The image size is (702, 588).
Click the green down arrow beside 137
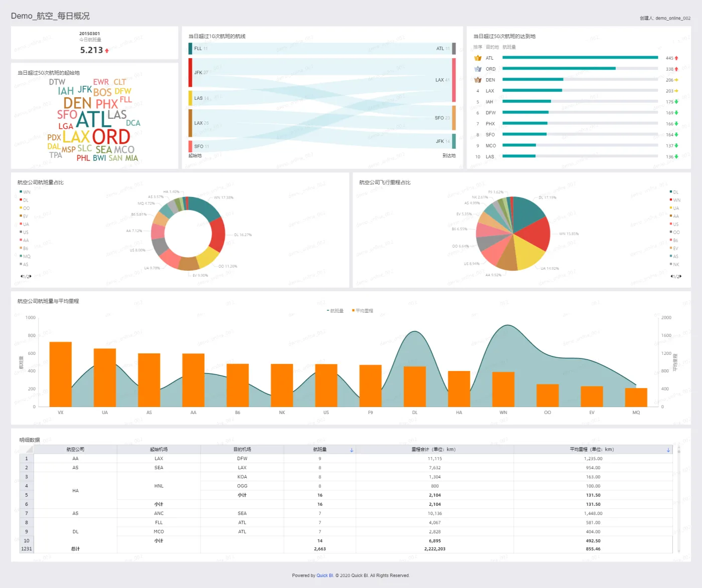[676, 146]
